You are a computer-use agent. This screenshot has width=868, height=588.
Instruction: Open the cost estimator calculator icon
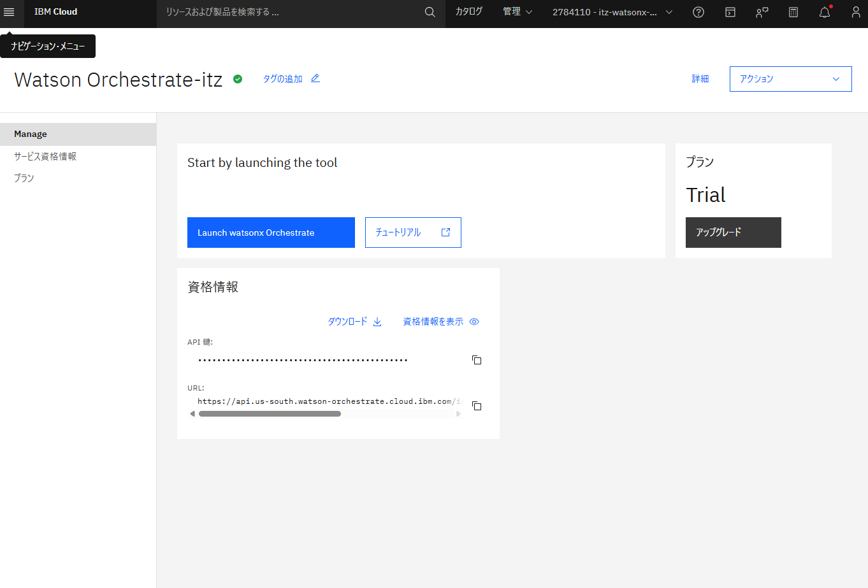click(793, 12)
